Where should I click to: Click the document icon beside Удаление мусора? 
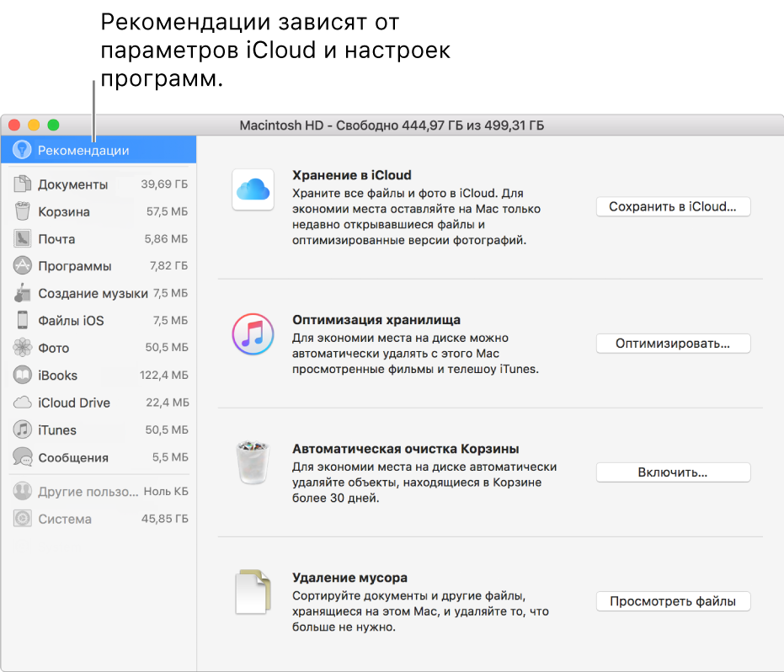(x=253, y=591)
